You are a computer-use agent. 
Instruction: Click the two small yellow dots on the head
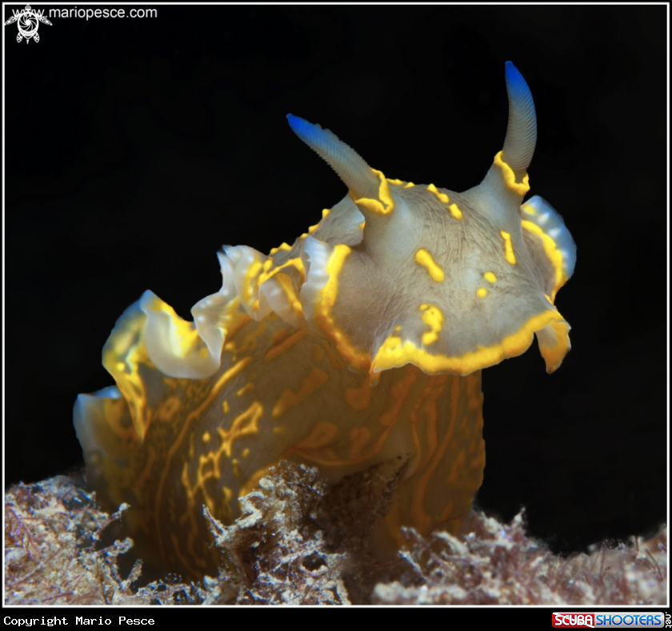486,285
